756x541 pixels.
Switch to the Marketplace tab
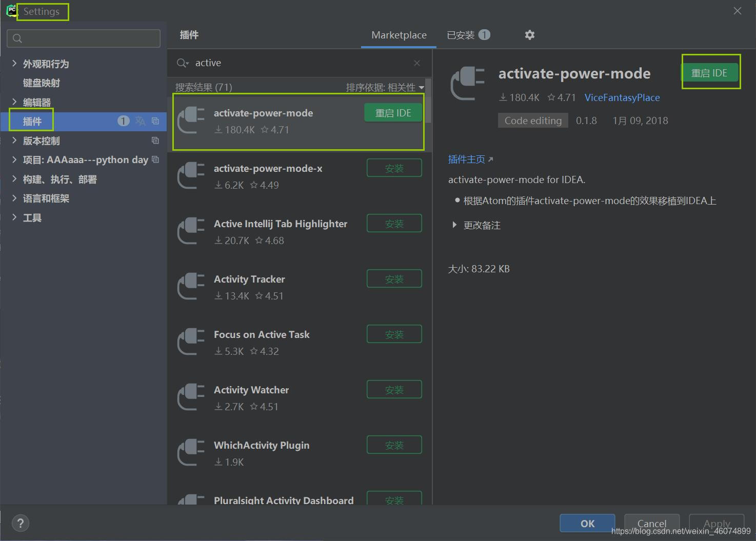tap(399, 35)
